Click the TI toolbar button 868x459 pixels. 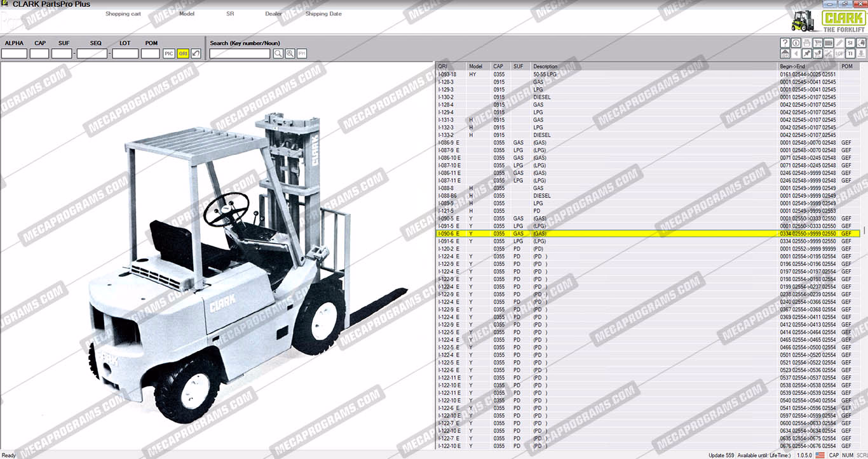(850, 53)
